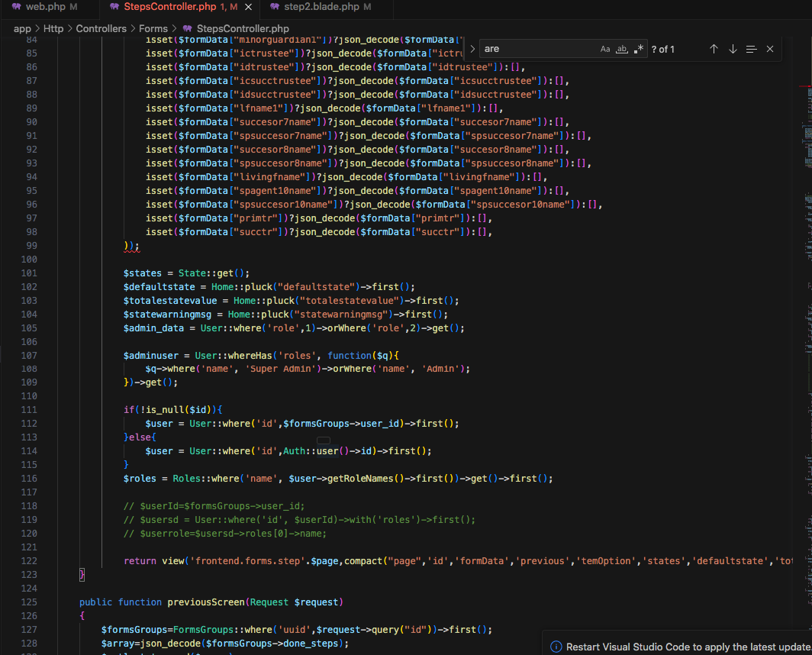The width and height of the screenshot is (812, 655).
Task: Go to previous match arrow
Action: click(x=714, y=49)
